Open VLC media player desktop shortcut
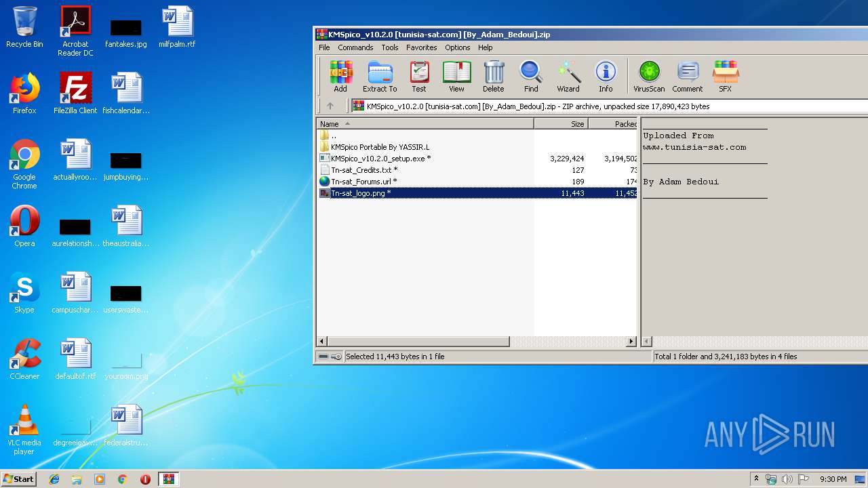The height and width of the screenshot is (488, 868). pyautogui.click(x=24, y=430)
